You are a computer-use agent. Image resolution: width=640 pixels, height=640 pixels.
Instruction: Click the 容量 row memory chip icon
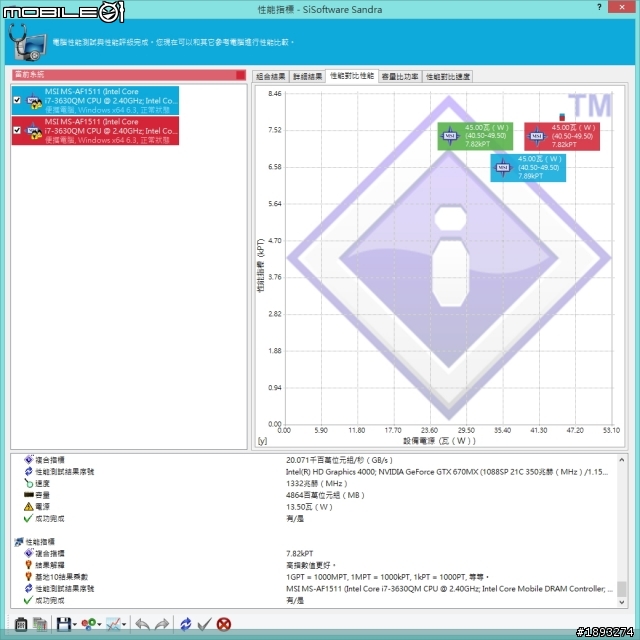coord(29,495)
